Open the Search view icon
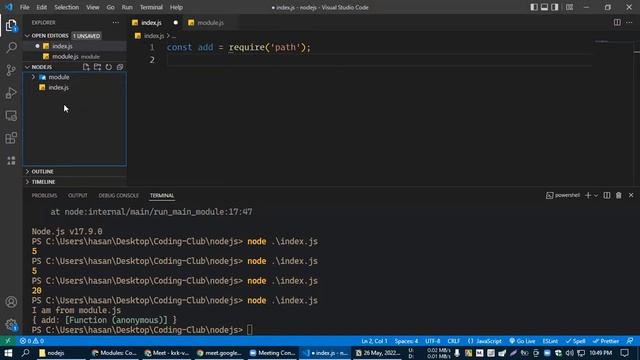 (11, 48)
